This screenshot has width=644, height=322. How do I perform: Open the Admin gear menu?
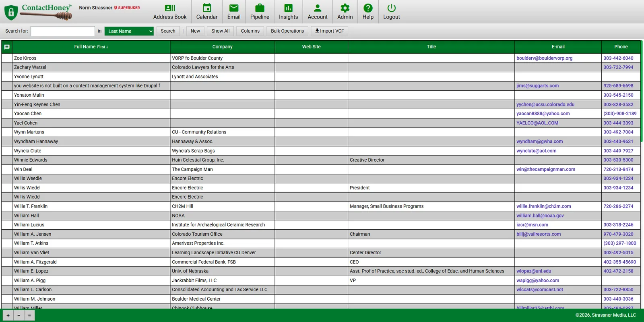pos(345,12)
